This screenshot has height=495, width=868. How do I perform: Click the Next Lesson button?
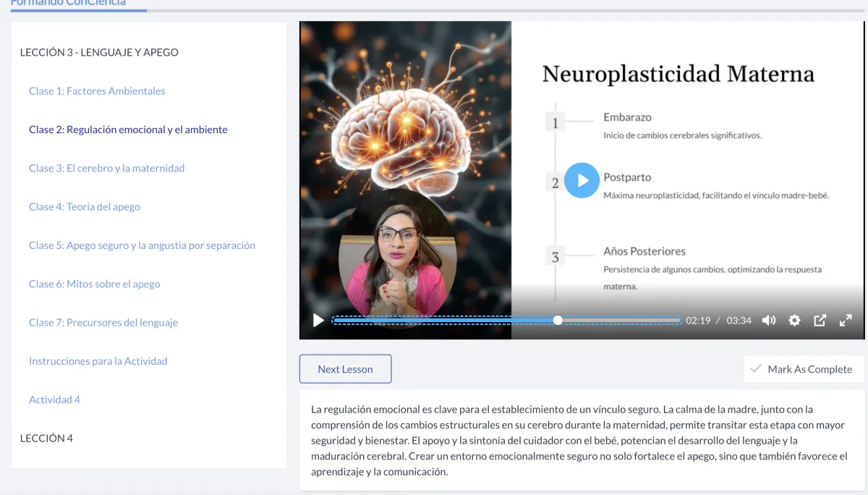[x=345, y=369]
